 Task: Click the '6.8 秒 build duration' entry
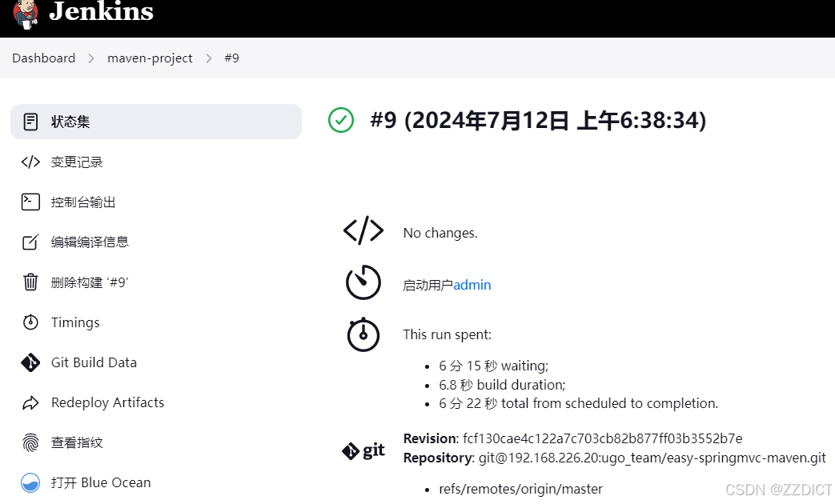click(x=502, y=385)
